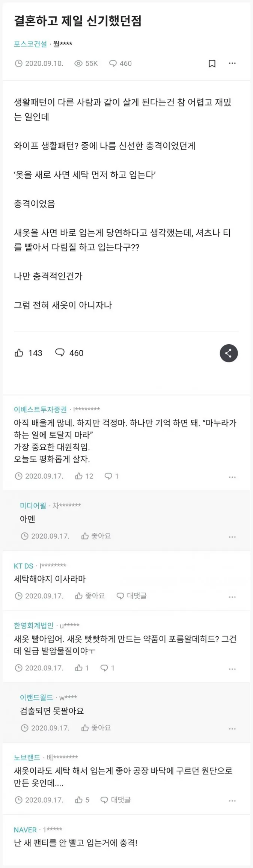Open options menu on 이랜드월드 comment
This screenshot has height=868, width=253.
(x=232, y=728)
